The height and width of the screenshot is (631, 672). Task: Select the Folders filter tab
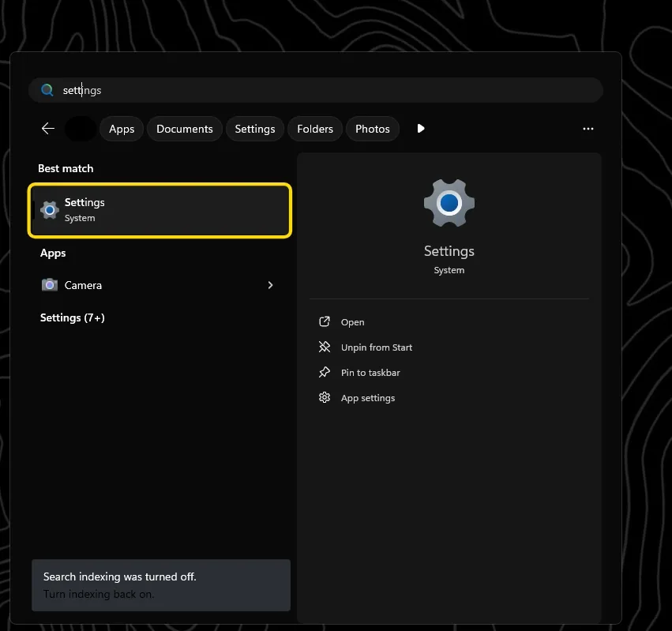pos(315,129)
